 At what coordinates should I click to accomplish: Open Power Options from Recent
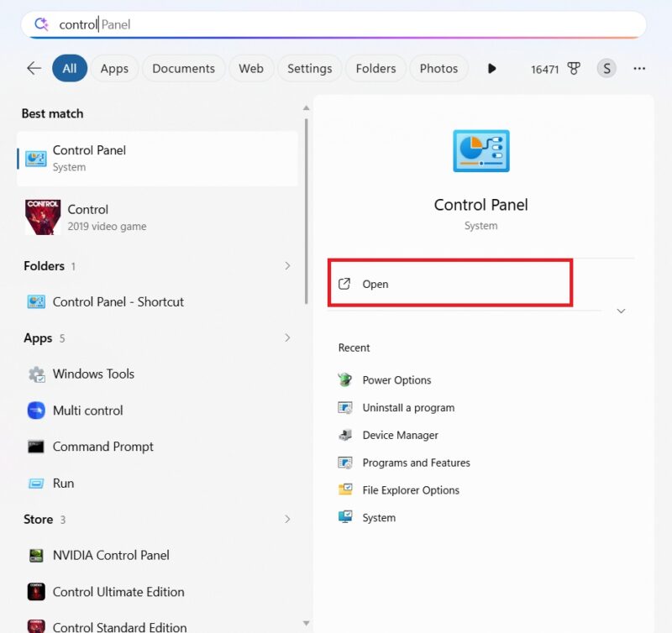click(x=396, y=380)
